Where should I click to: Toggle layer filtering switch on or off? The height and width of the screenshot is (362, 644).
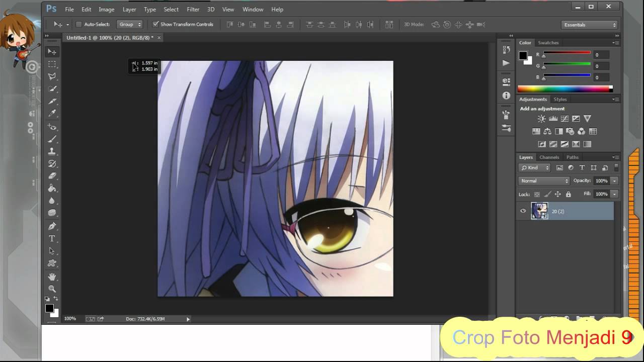[x=616, y=168]
